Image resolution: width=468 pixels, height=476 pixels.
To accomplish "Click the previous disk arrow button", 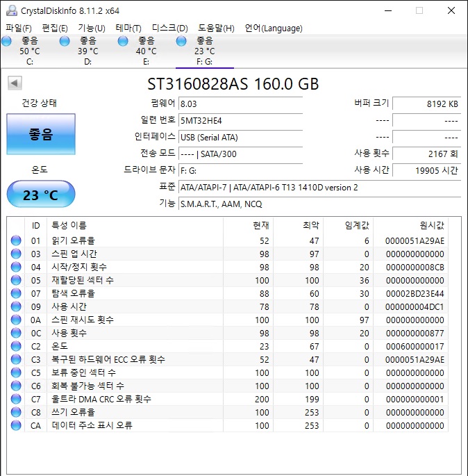I will pyautogui.click(x=15, y=83).
